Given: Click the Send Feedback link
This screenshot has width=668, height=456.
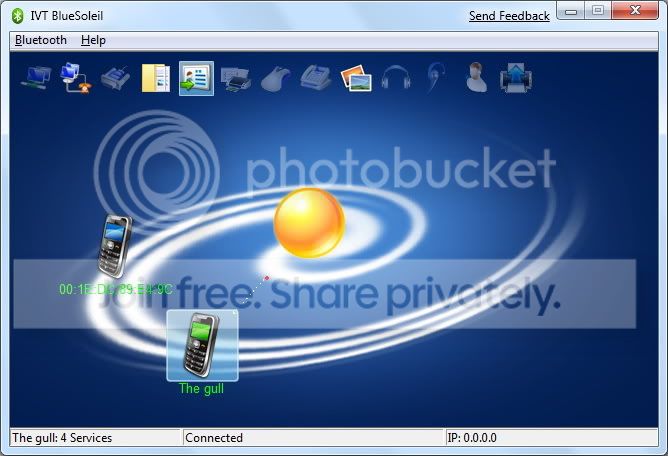Looking at the screenshot, I should pyautogui.click(x=509, y=16).
